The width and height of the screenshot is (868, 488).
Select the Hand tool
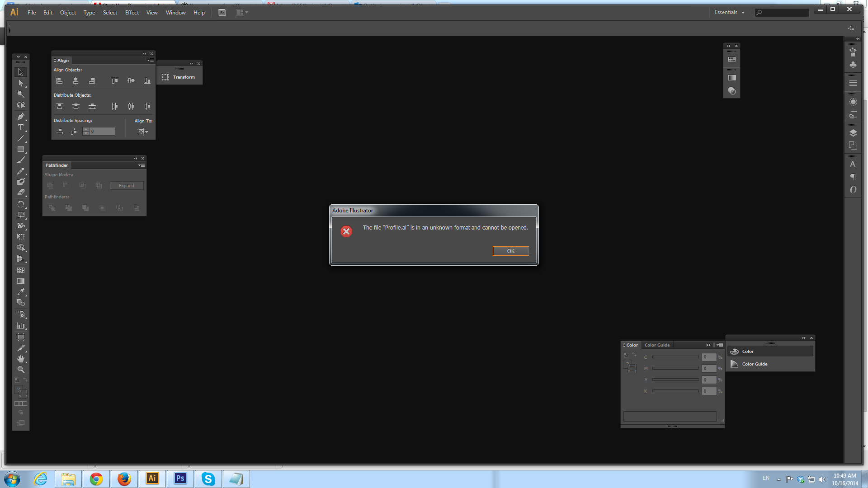click(x=21, y=359)
